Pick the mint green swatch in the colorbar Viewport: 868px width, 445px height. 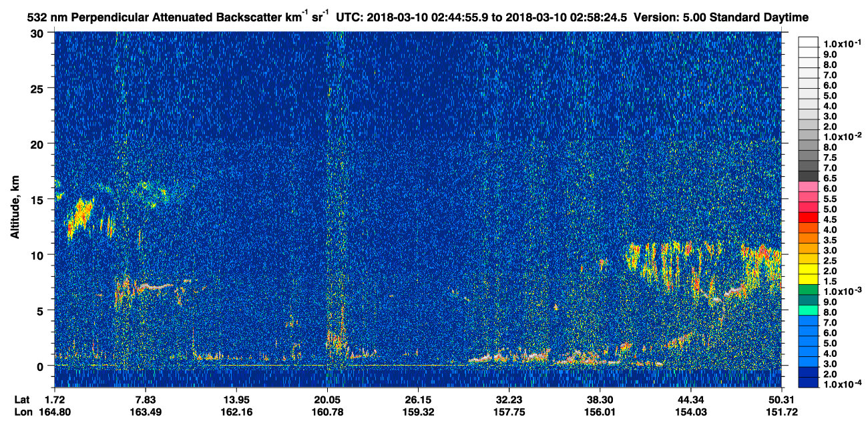tap(808, 311)
